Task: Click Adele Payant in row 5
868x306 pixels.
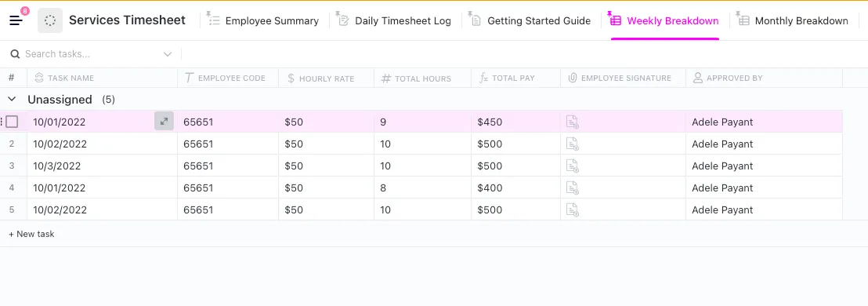Action: click(722, 210)
